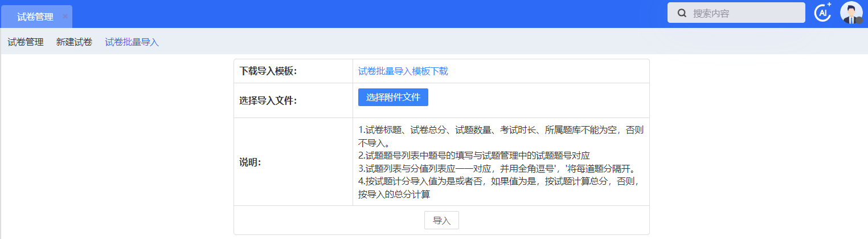Go to 新建试卷 page

(74, 42)
